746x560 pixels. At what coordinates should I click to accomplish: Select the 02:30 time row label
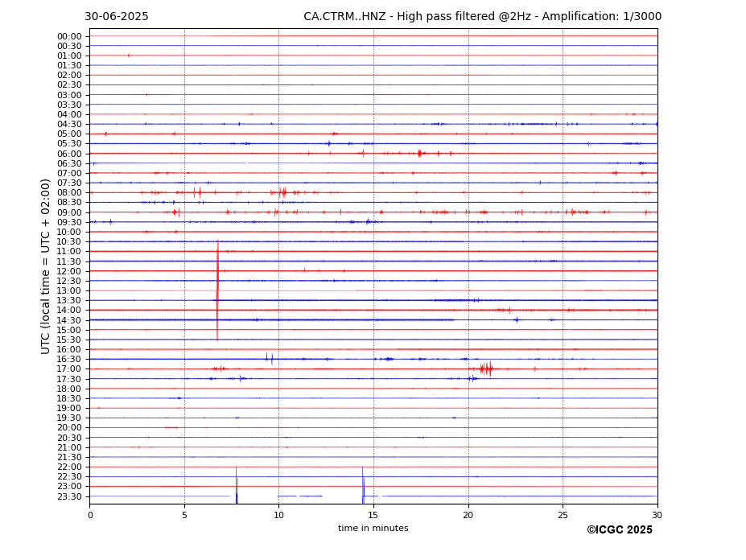pos(69,84)
